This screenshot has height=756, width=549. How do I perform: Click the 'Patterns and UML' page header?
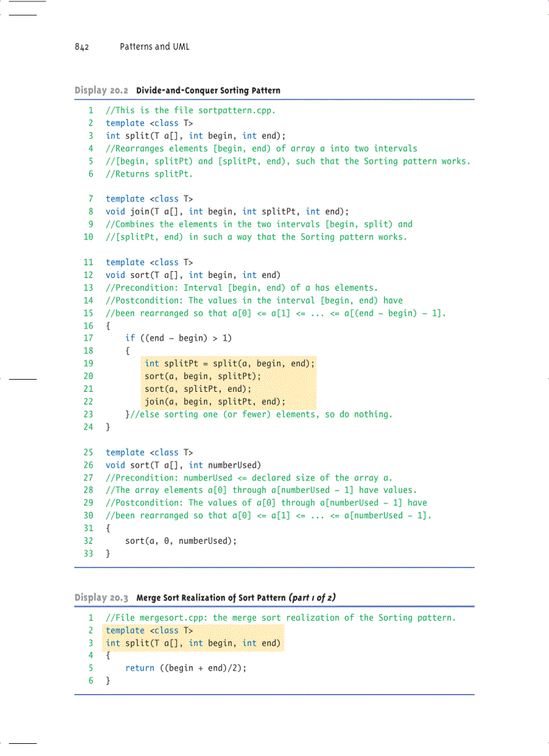pos(154,46)
